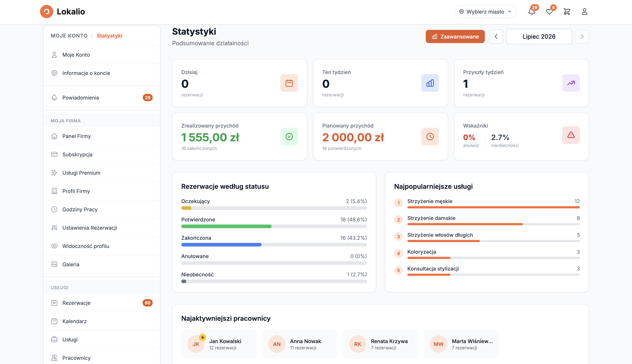Screen dimensions: 632x364
Task: Click the 1 555,00 zł revenue value
Action: tap(210, 137)
